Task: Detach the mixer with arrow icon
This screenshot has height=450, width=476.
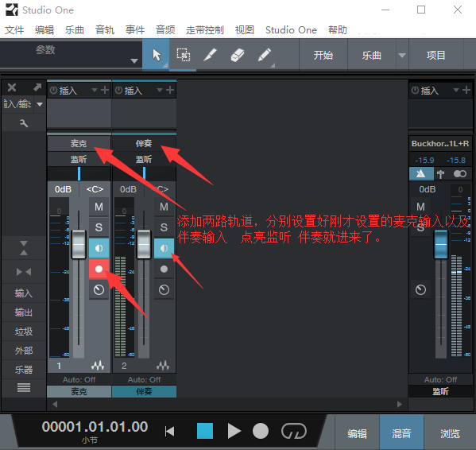Action: [37, 87]
